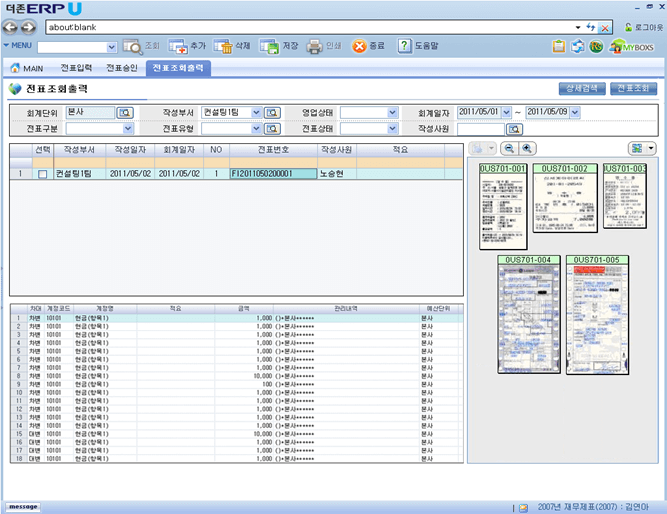
Task: Click the 삭제 delete toolbar icon
Action: click(223, 46)
